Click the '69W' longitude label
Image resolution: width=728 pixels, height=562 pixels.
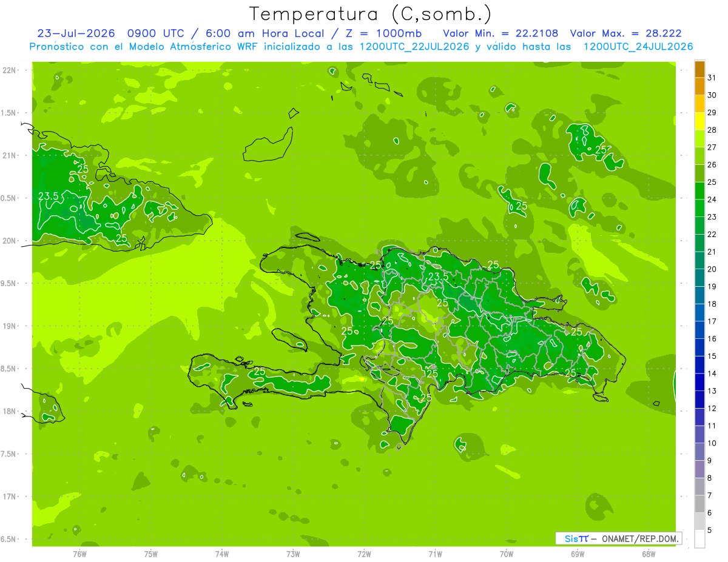[x=577, y=554]
